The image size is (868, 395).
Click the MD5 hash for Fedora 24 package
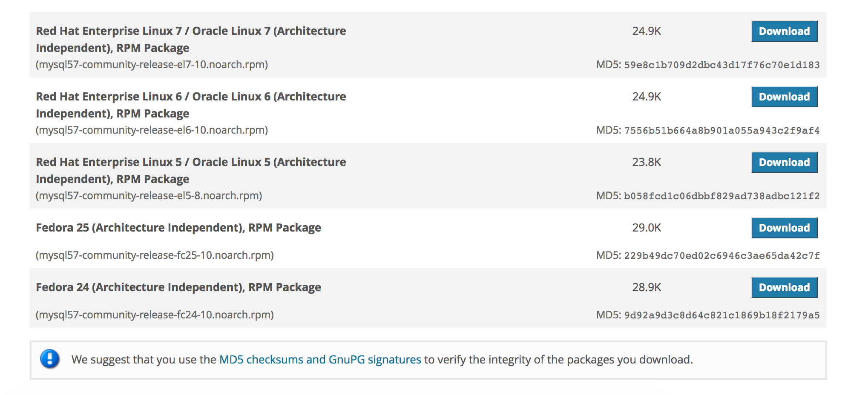(x=721, y=315)
